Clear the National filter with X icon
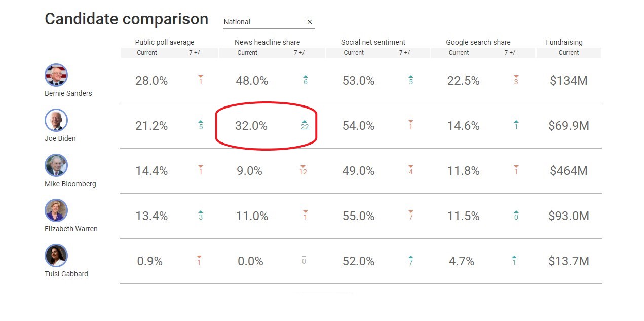Image resolution: width=644 pixels, height=321 pixels. [310, 22]
